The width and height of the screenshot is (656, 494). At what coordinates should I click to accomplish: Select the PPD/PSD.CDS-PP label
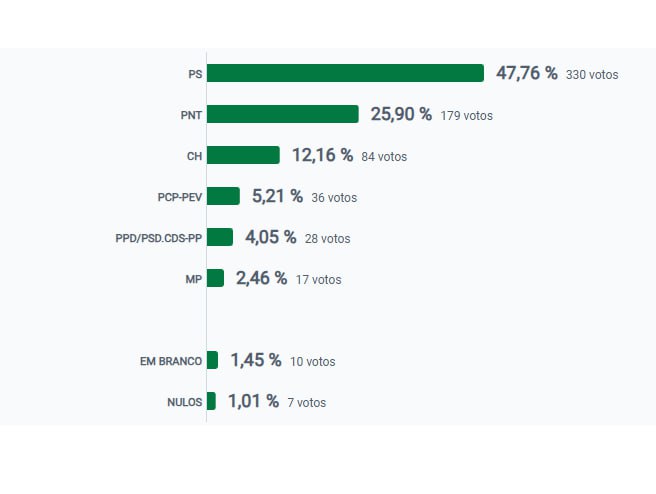[x=159, y=239]
